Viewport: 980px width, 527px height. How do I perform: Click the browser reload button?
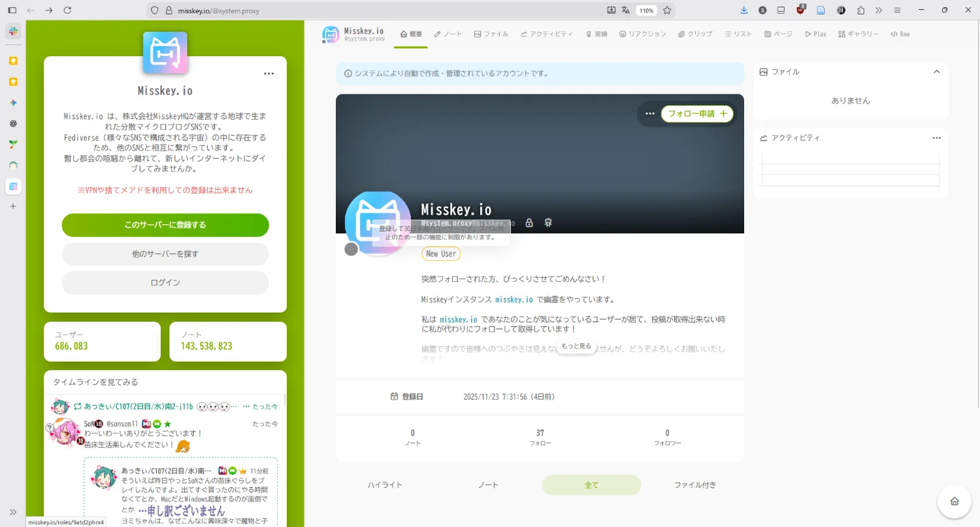pyautogui.click(x=67, y=10)
